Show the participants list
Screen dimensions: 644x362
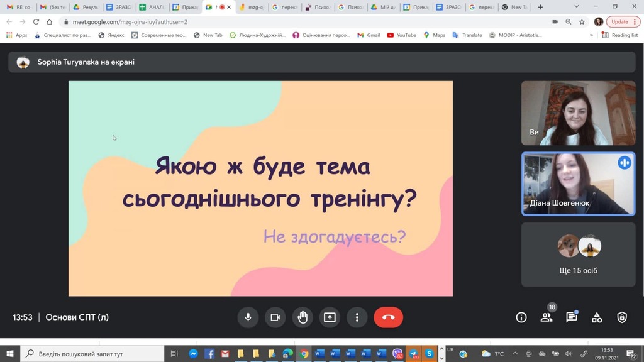(547, 317)
